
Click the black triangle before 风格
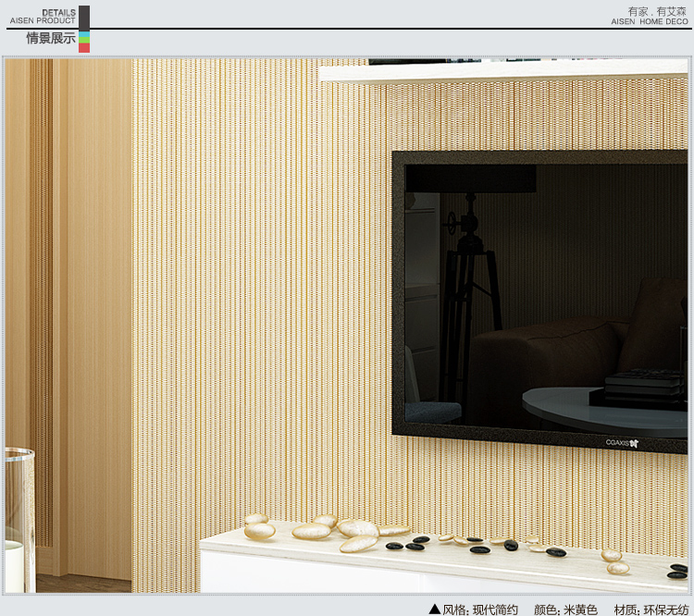click(x=435, y=610)
